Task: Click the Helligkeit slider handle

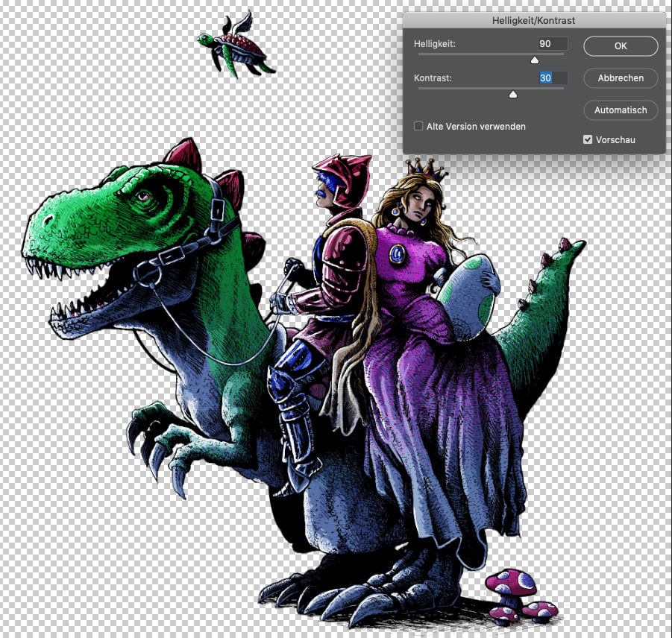Action: pyautogui.click(x=534, y=60)
